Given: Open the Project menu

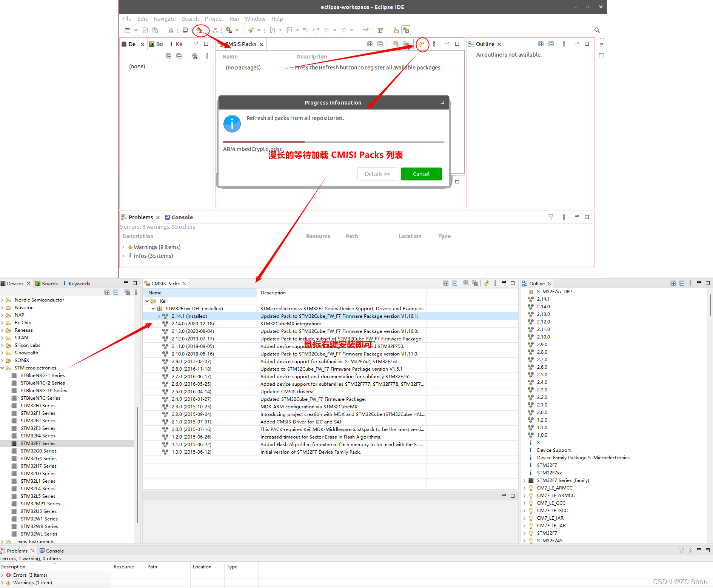Looking at the screenshot, I should click(214, 19).
